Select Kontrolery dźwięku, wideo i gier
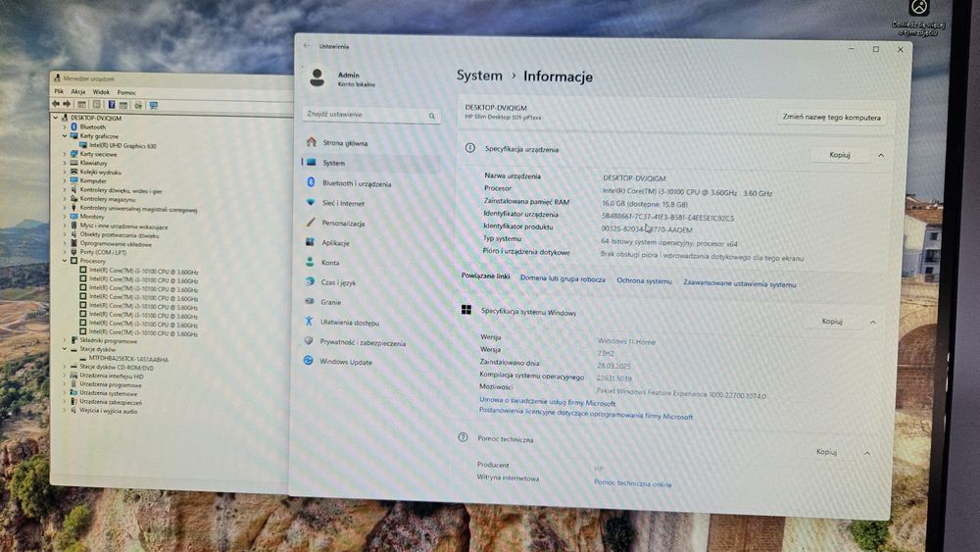Screen dimensions: 980x552 point(121,190)
